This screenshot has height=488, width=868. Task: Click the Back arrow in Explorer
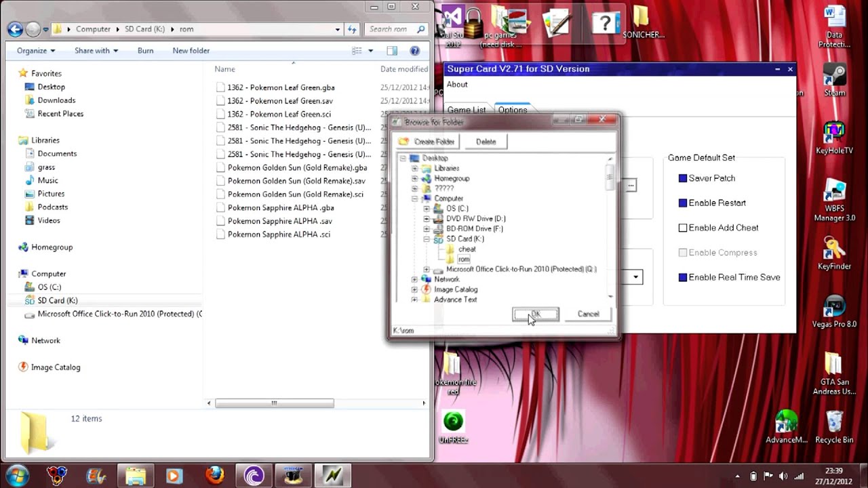(x=15, y=29)
